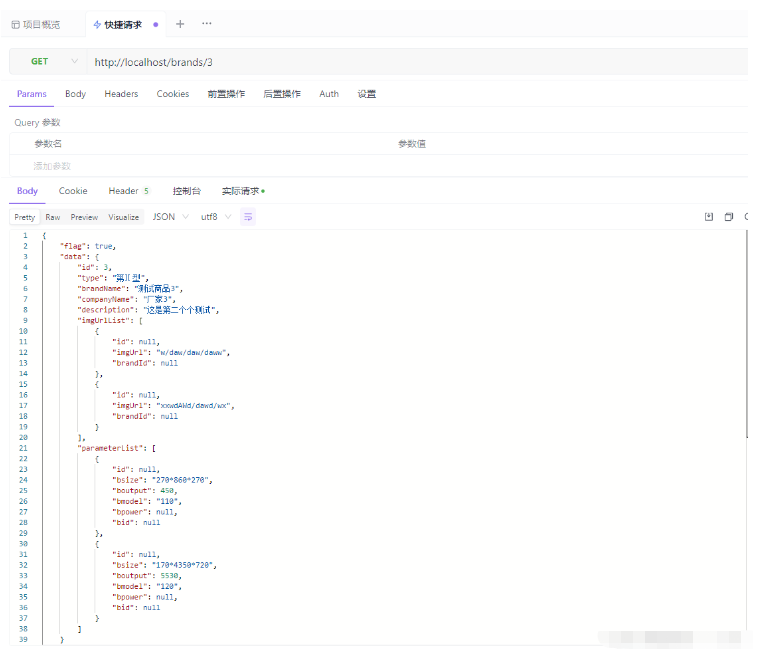The width and height of the screenshot is (758, 649).
Task: Click the "bmodel": "110" line
Action: [x=147, y=502]
